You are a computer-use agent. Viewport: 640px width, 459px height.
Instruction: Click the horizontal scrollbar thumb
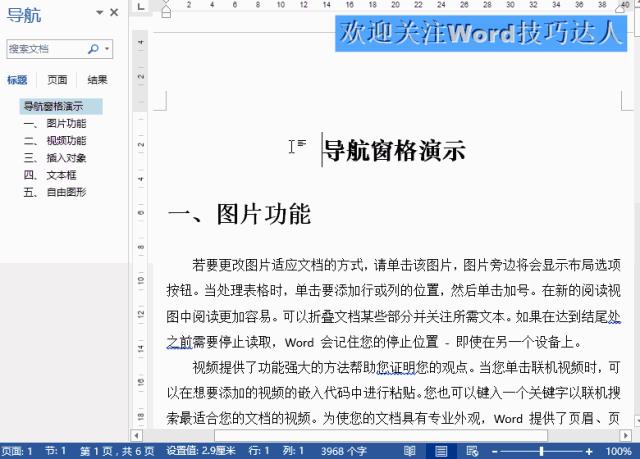point(381,435)
